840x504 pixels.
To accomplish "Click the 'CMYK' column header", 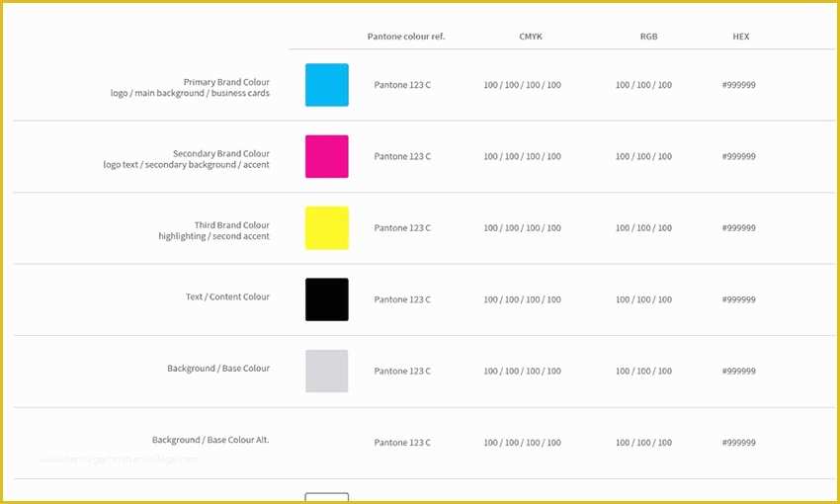I will (x=531, y=37).
